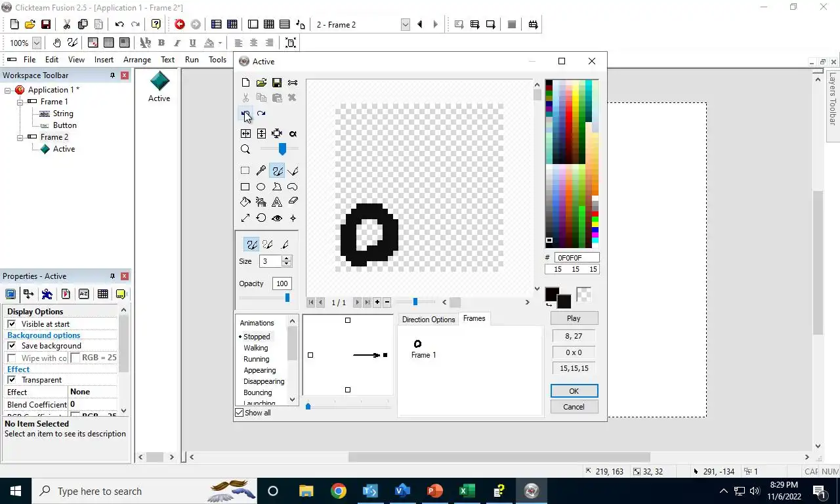This screenshot has width=840, height=504.
Task: Toggle the Transparent effect checkbox
Action: [x=11, y=380]
